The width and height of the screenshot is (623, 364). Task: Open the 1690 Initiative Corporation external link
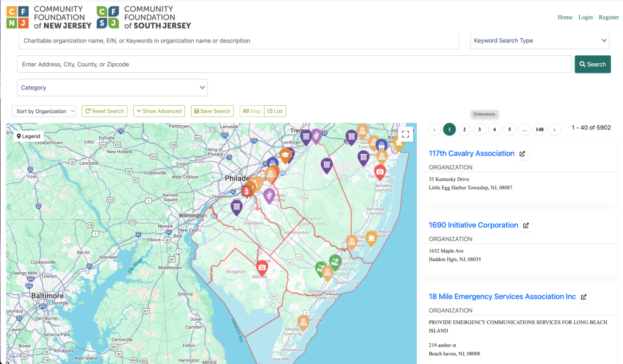(526, 225)
